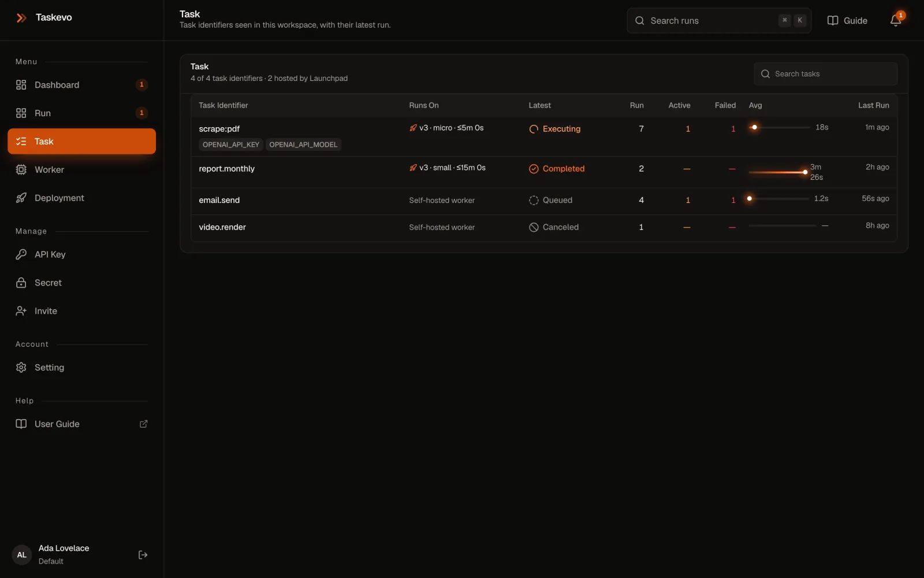
Task: Select the Task menu item
Action: click(x=81, y=142)
